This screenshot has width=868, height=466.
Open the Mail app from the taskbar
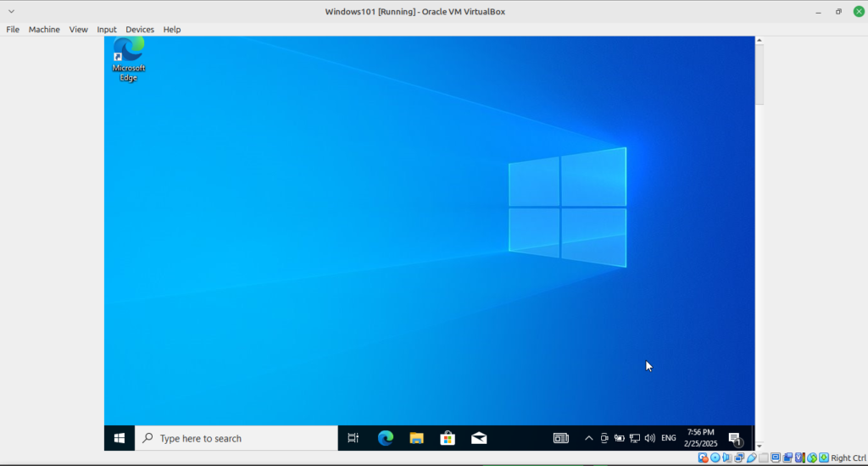(x=479, y=438)
